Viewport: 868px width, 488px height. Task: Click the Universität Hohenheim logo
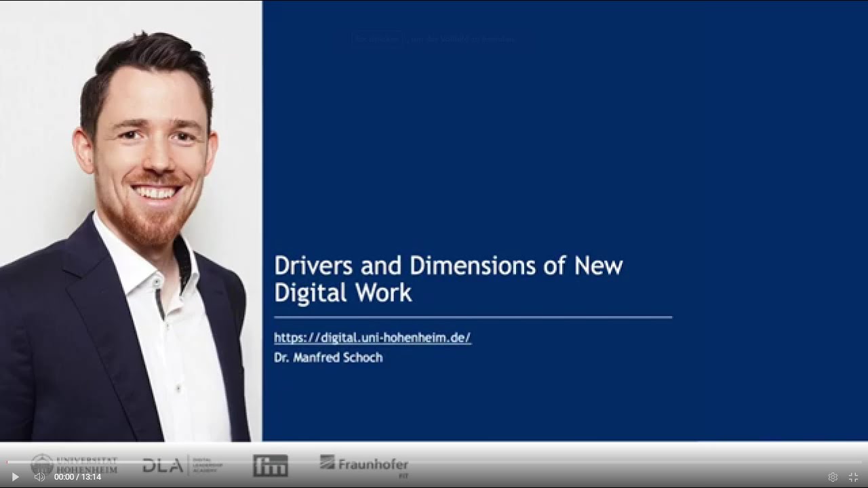coord(74,464)
